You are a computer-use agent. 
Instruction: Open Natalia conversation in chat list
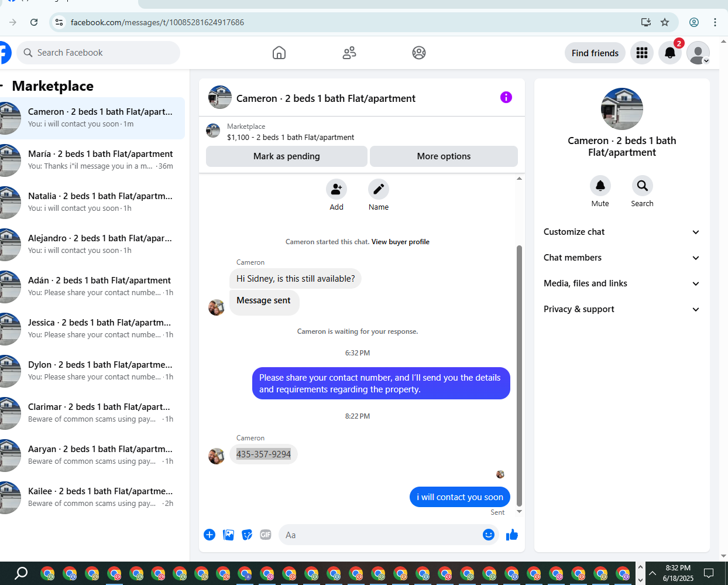[x=92, y=202]
